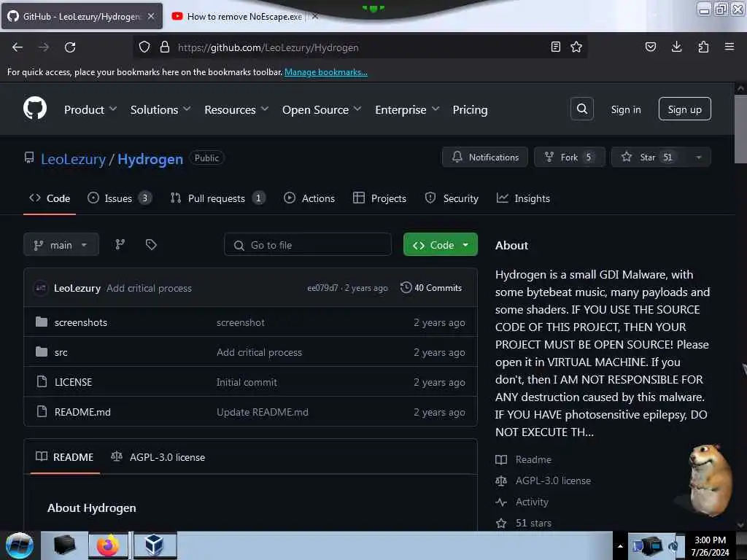747x560 pixels.
Task: Open the Firefox taskbar icon
Action: coord(108,545)
